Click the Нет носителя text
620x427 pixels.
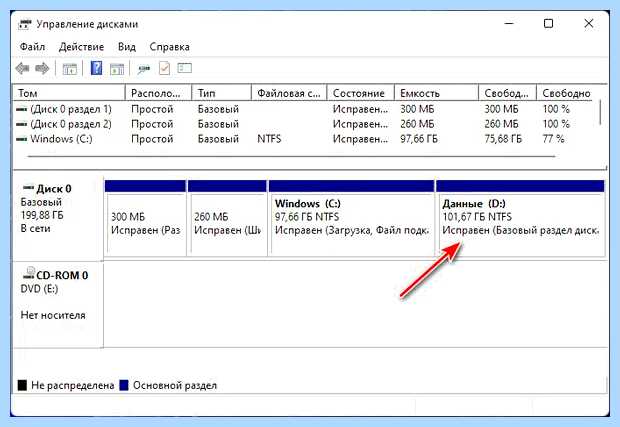(x=53, y=315)
